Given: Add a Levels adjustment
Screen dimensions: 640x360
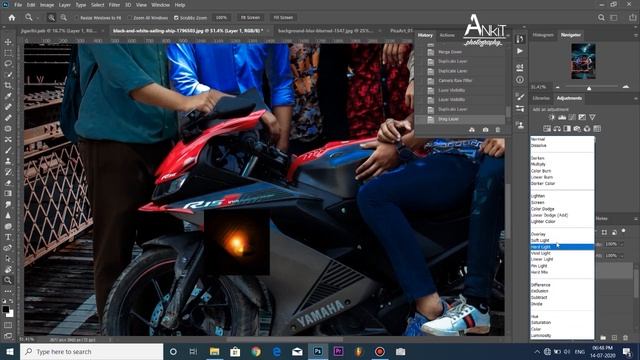Looking at the screenshot, I should 562,117.
